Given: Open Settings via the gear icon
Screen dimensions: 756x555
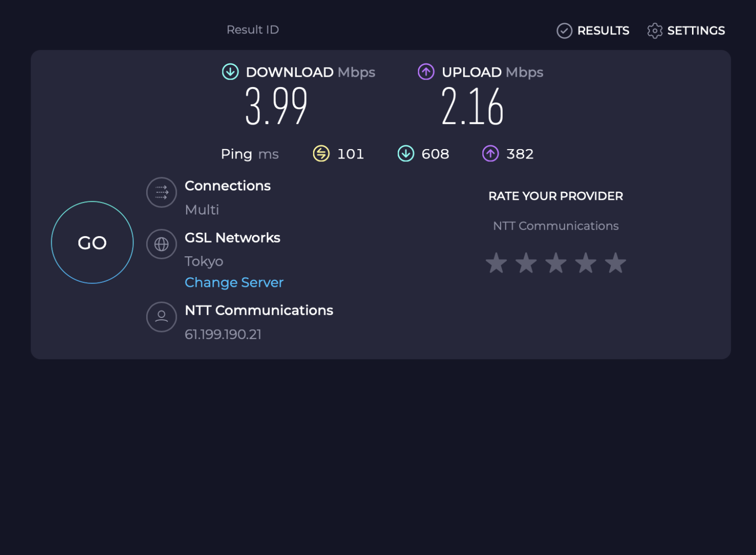Looking at the screenshot, I should (x=655, y=31).
